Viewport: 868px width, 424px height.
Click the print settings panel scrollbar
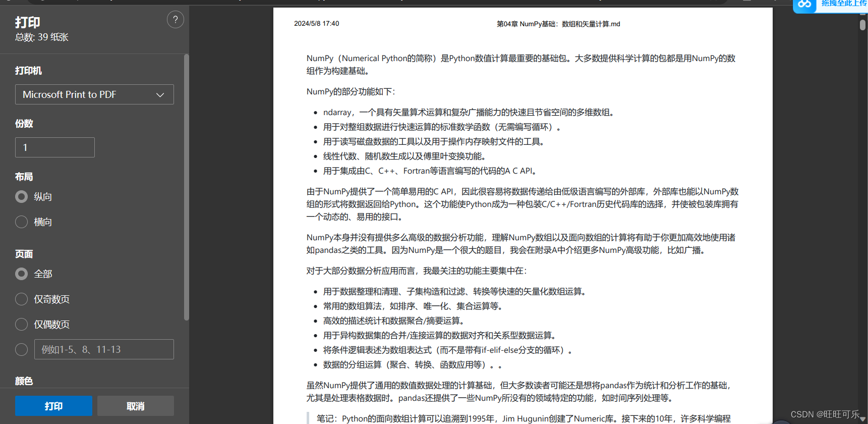pos(186,187)
